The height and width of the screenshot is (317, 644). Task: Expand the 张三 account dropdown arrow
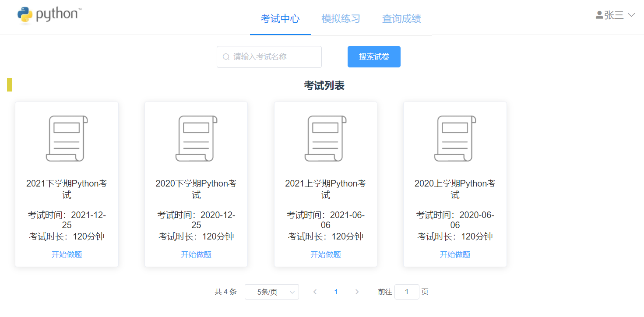coord(631,15)
